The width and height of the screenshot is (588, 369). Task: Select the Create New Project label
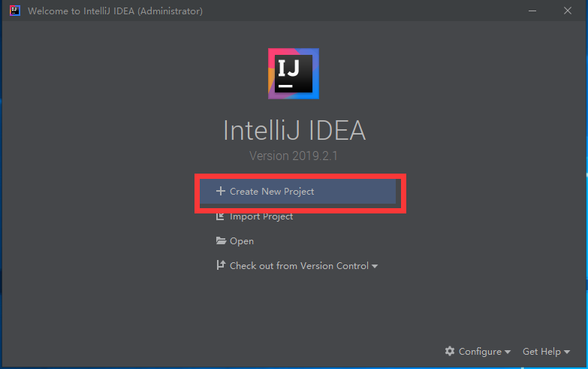tap(272, 192)
